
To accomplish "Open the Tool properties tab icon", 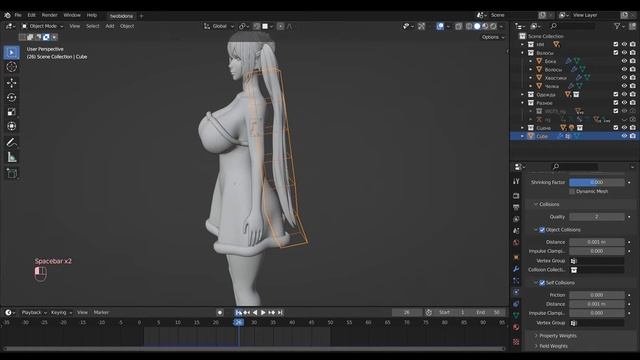I will click(x=516, y=181).
